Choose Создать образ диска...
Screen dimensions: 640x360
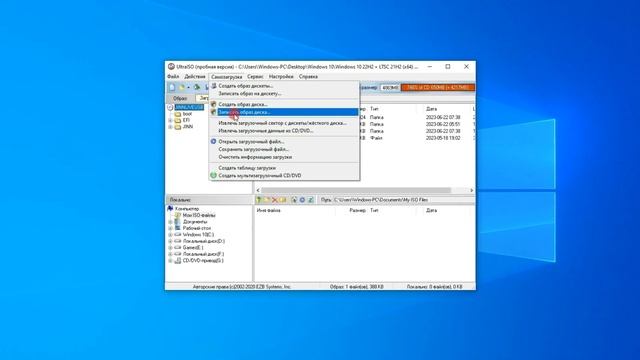tap(284, 104)
